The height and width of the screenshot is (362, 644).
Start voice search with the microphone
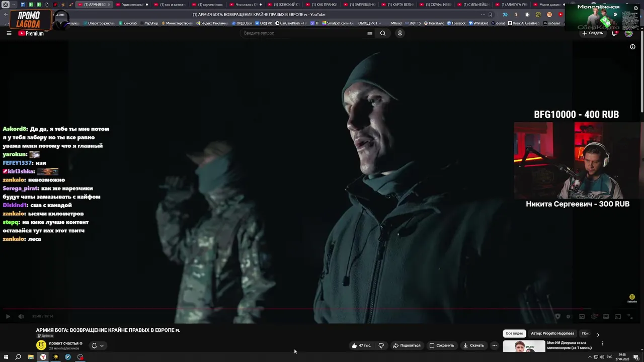pos(400,33)
